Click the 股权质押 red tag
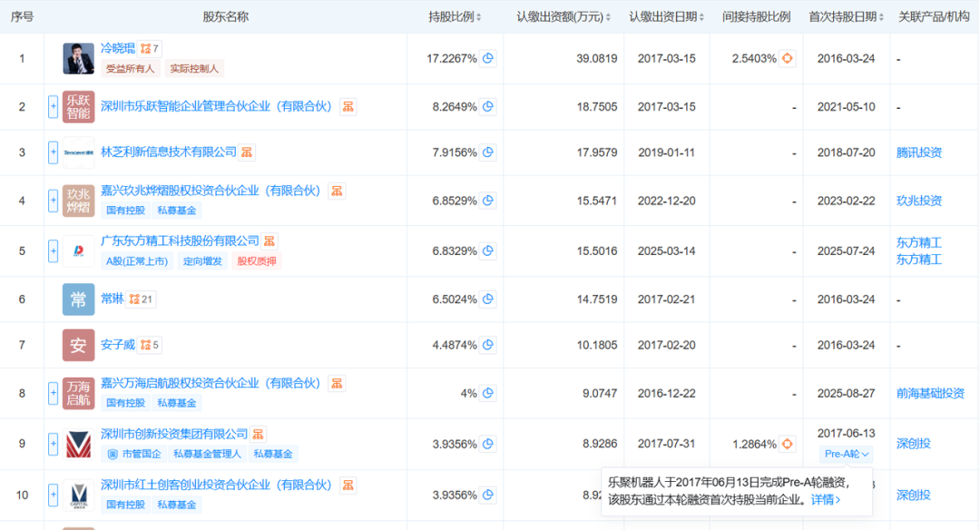The height and width of the screenshot is (530, 980). click(x=258, y=261)
